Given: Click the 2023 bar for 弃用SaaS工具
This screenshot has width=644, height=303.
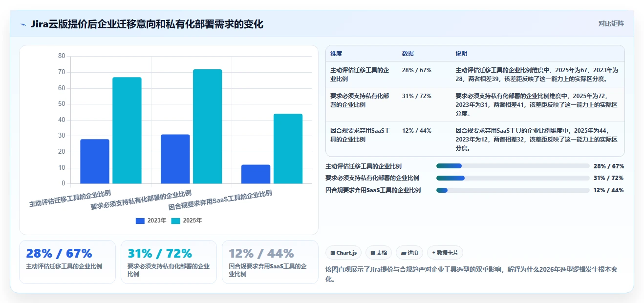Looking at the screenshot, I should [x=256, y=174].
